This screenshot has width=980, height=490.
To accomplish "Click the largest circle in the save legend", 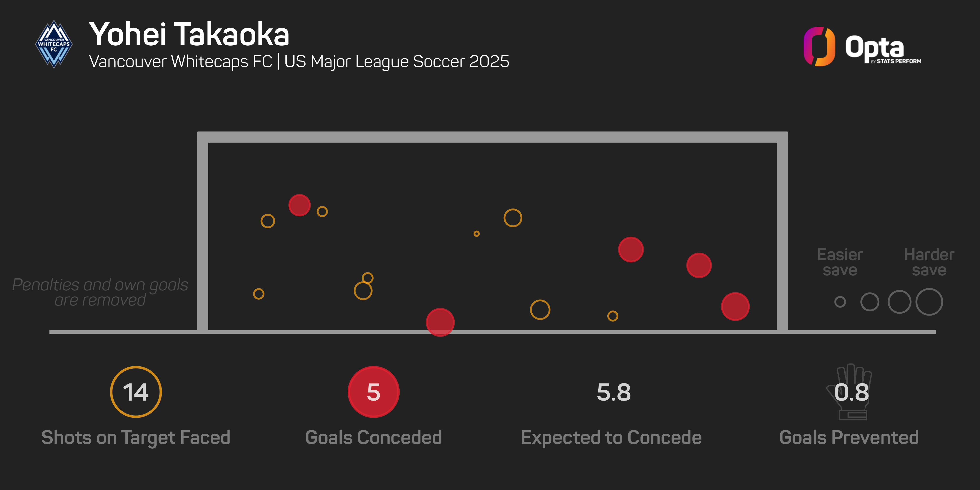I will (x=929, y=302).
